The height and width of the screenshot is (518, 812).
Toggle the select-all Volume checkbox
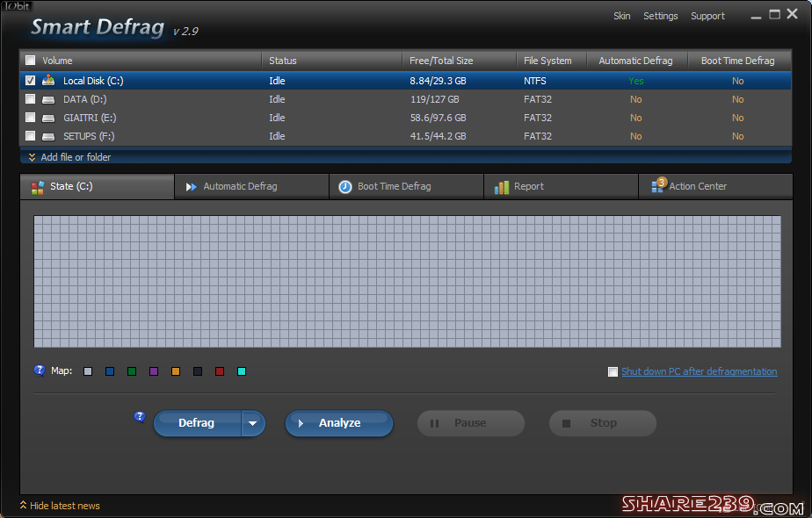tap(31, 61)
